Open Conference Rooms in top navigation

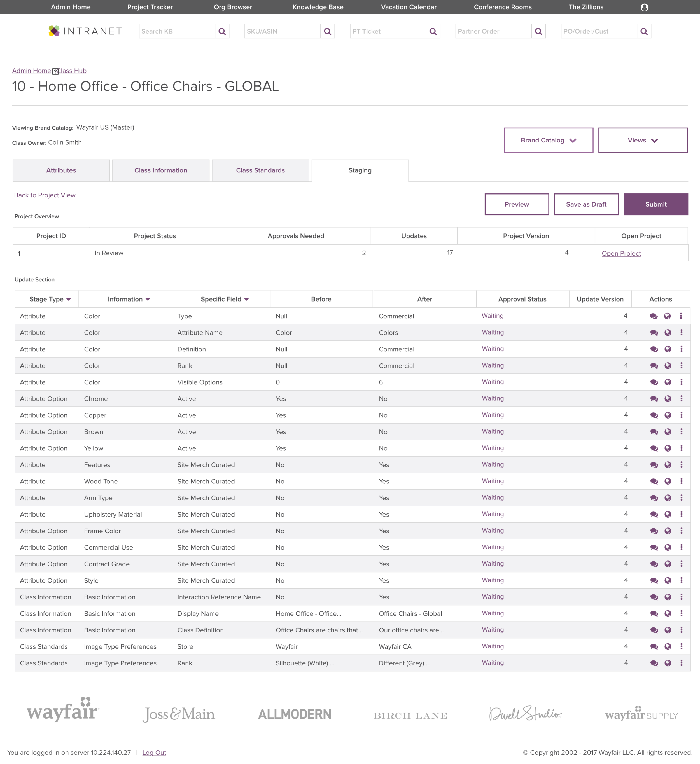503,7
